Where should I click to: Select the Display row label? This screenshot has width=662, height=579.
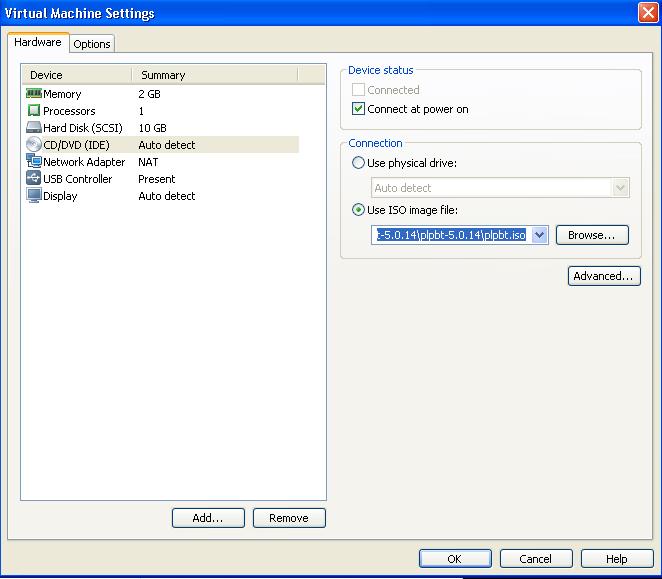pyautogui.click(x=60, y=196)
